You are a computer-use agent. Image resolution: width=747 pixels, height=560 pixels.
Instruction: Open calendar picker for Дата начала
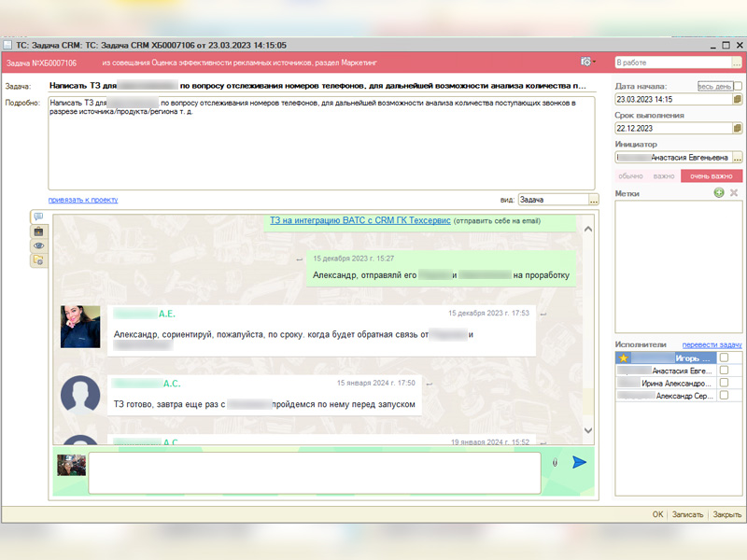click(737, 99)
